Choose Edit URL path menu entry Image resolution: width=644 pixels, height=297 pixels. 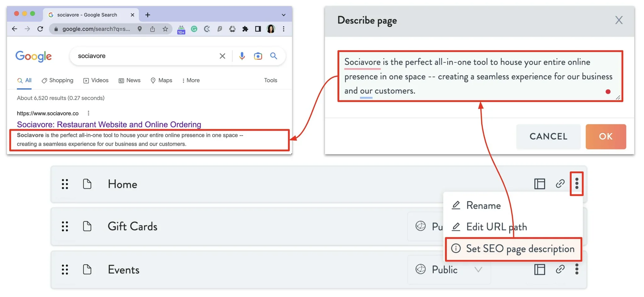click(x=489, y=227)
